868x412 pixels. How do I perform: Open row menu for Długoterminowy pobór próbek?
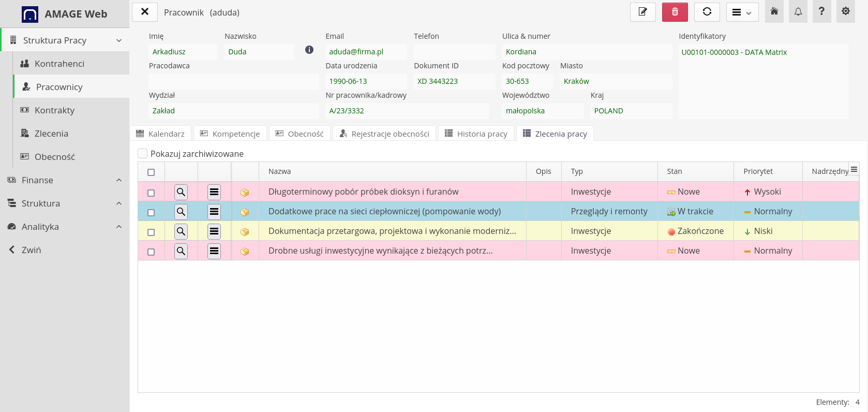[x=214, y=192]
